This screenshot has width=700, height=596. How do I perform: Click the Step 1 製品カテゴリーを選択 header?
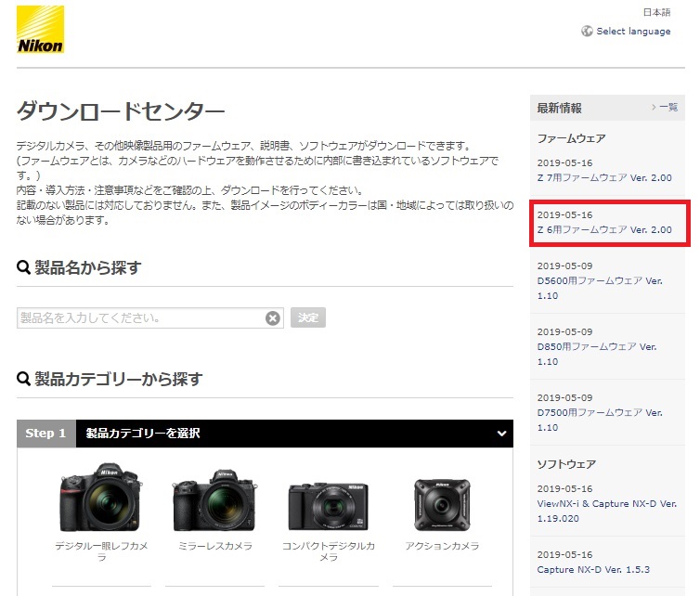(265, 433)
